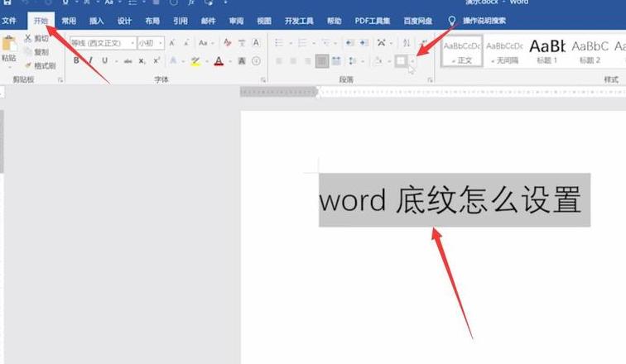Click the Shrink Font icon
The image size is (626, 364).
click(186, 43)
